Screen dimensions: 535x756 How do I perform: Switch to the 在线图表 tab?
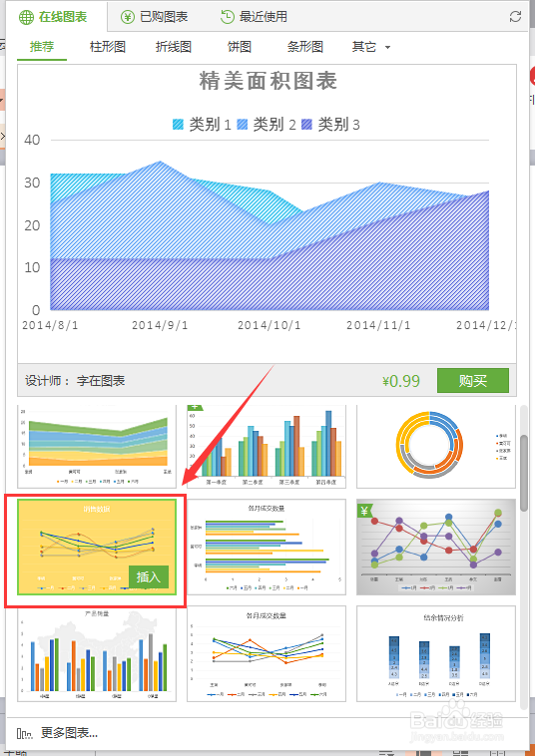(53, 17)
